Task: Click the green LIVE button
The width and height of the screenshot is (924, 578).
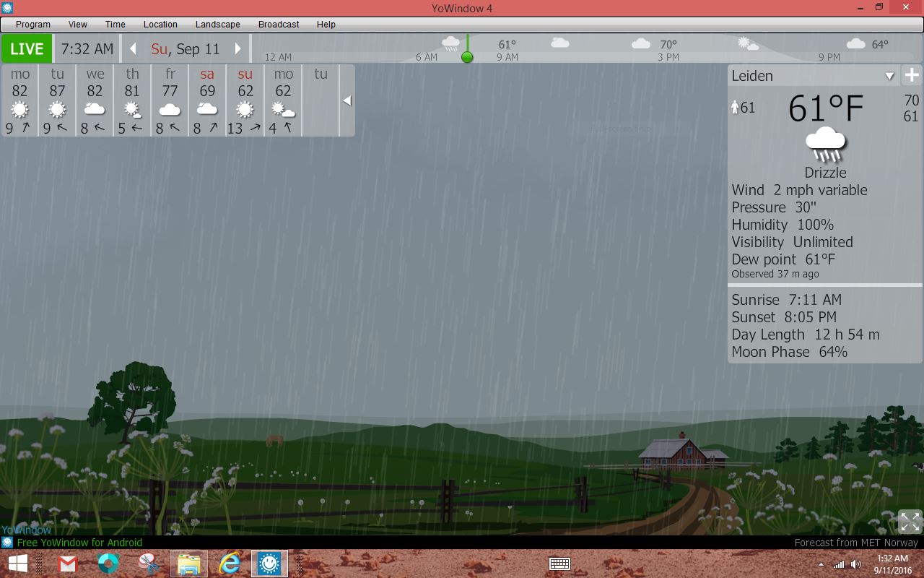Action: 27,49
